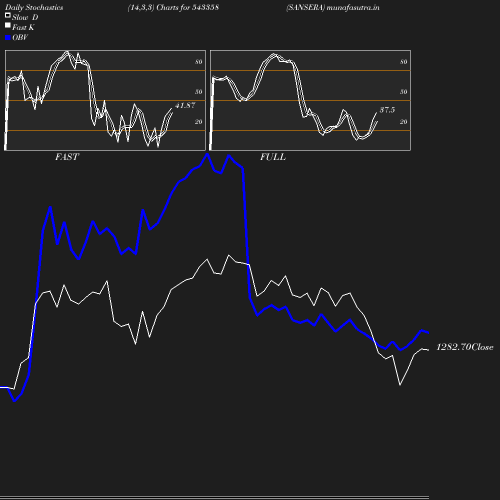The width and height of the screenshot is (500, 500).
Task: Click the 50 level label in FAST chart
Action: pos(199,92)
